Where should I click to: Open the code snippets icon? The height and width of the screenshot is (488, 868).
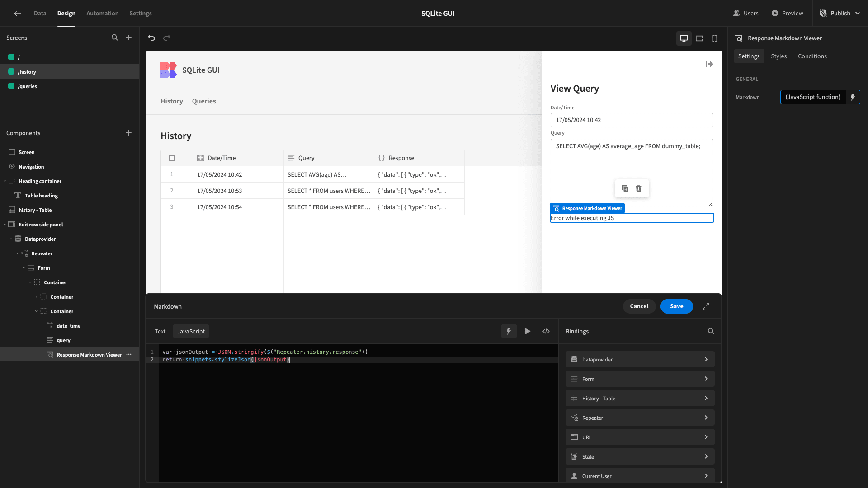pyautogui.click(x=546, y=331)
